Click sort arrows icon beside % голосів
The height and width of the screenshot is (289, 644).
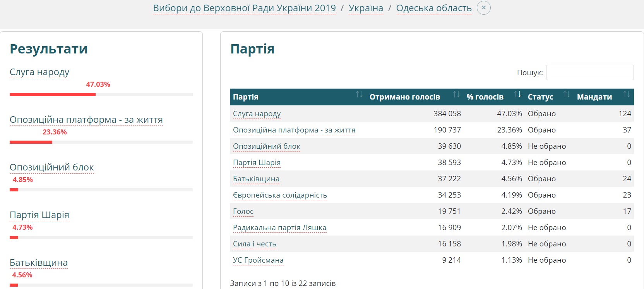(x=517, y=94)
